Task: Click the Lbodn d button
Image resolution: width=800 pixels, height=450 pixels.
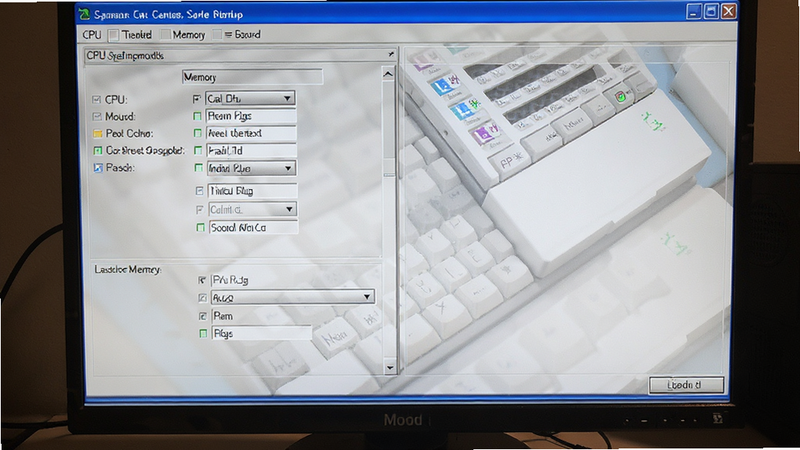Action: click(686, 385)
